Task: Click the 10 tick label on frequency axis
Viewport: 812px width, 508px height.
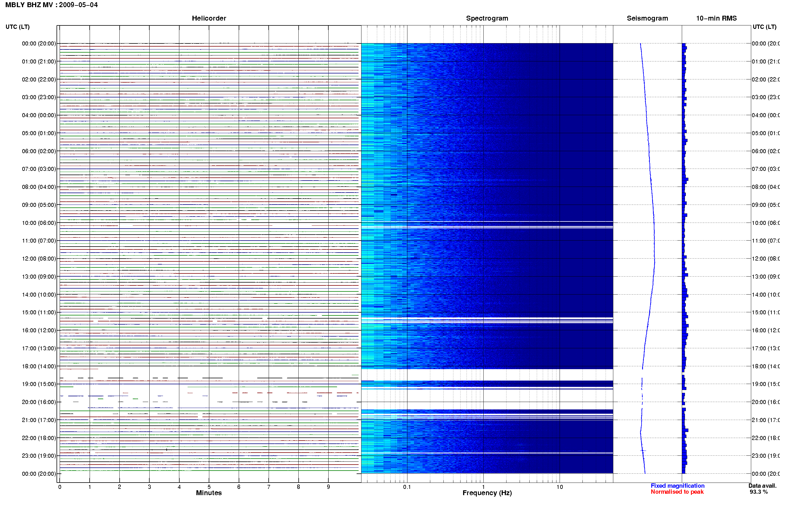Action: point(560,487)
